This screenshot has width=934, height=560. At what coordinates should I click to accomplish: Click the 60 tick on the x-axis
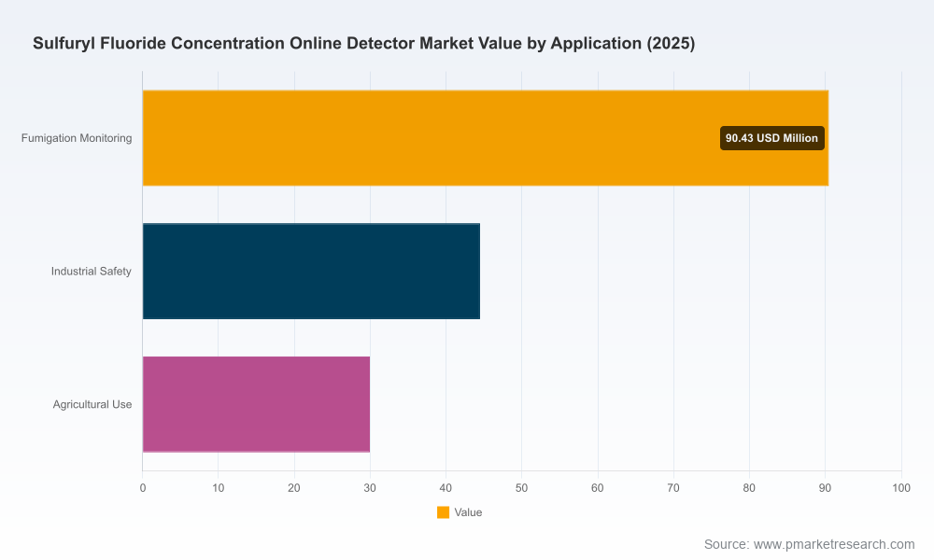click(x=598, y=488)
